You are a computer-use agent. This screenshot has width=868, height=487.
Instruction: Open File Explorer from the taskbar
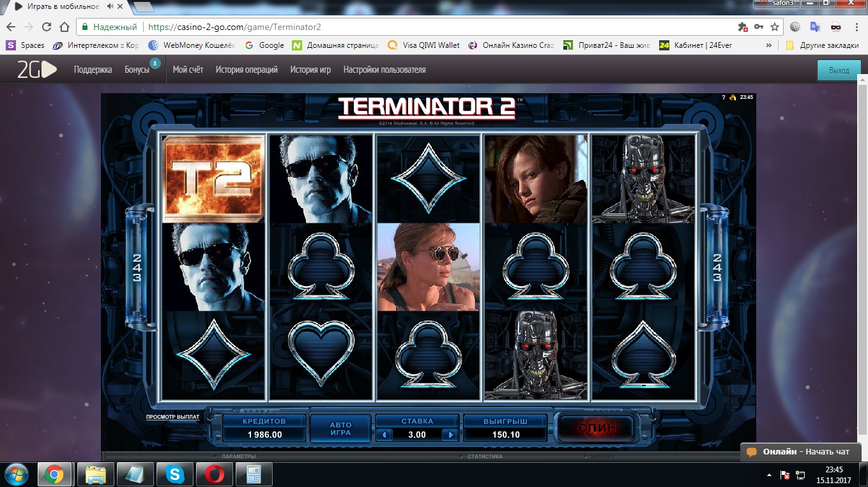pyautogui.click(x=95, y=474)
